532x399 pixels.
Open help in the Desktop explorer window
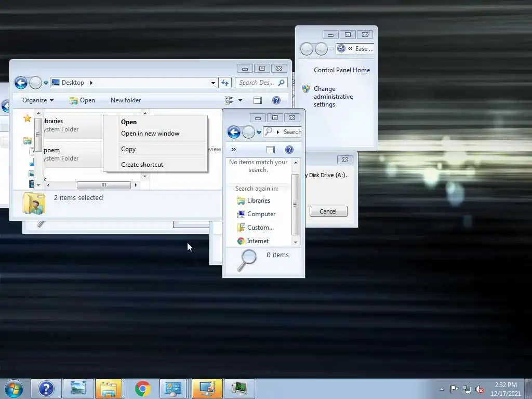[x=276, y=100]
